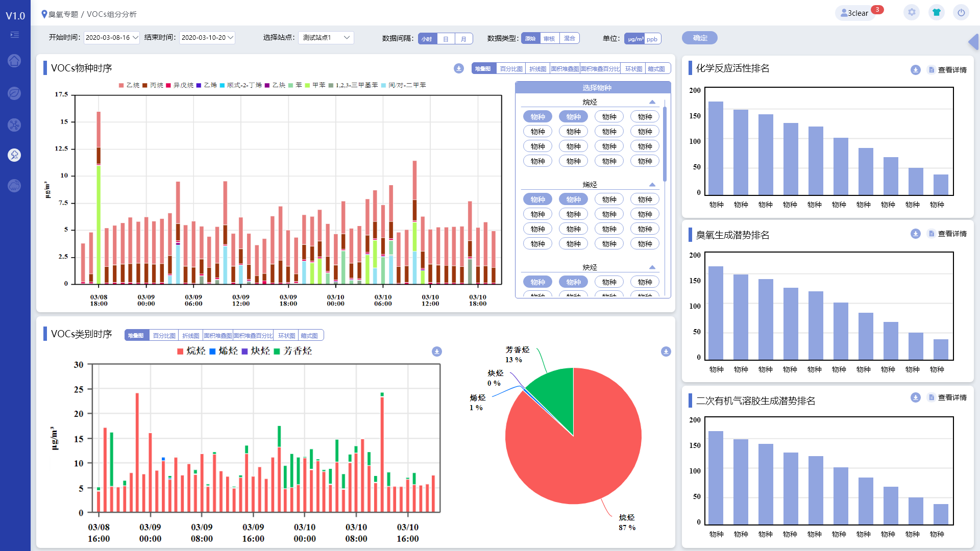
Task: Choose 审核 data type
Action: pyautogui.click(x=550, y=38)
